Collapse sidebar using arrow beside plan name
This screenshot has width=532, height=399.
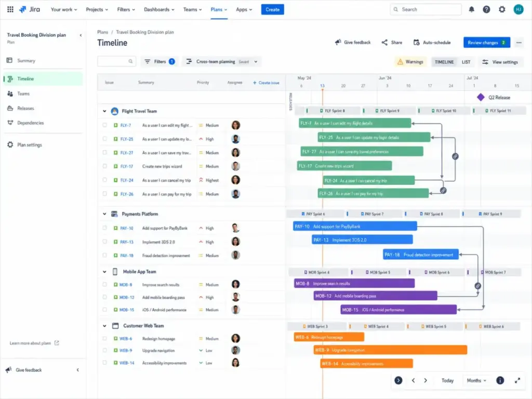tap(81, 35)
